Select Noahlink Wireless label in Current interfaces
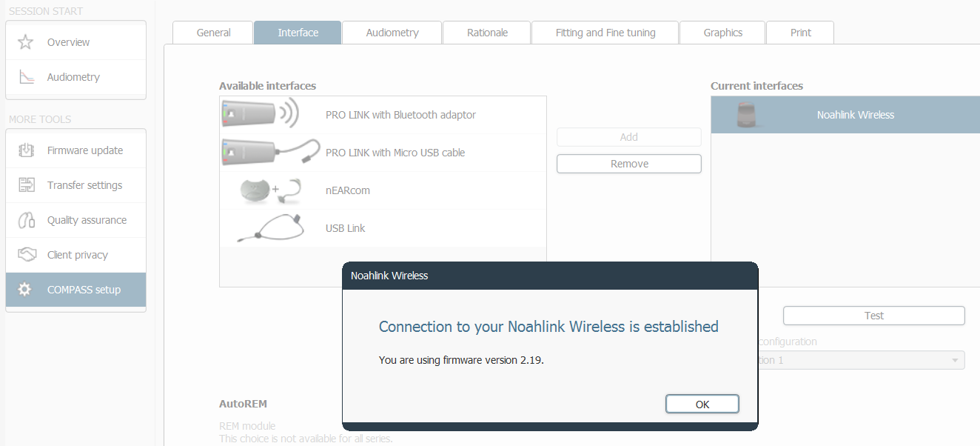Image resolution: width=980 pixels, height=446 pixels. [x=856, y=115]
